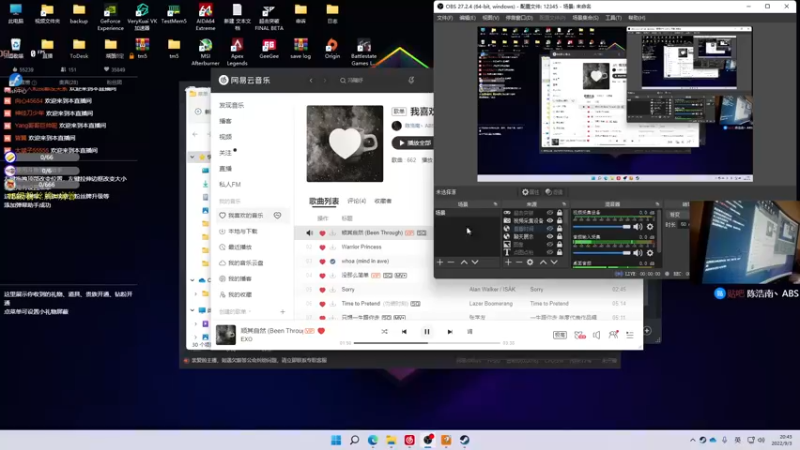Show hidden system tray icons chevron
The width and height of the screenshot is (800, 450).
click(692, 440)
